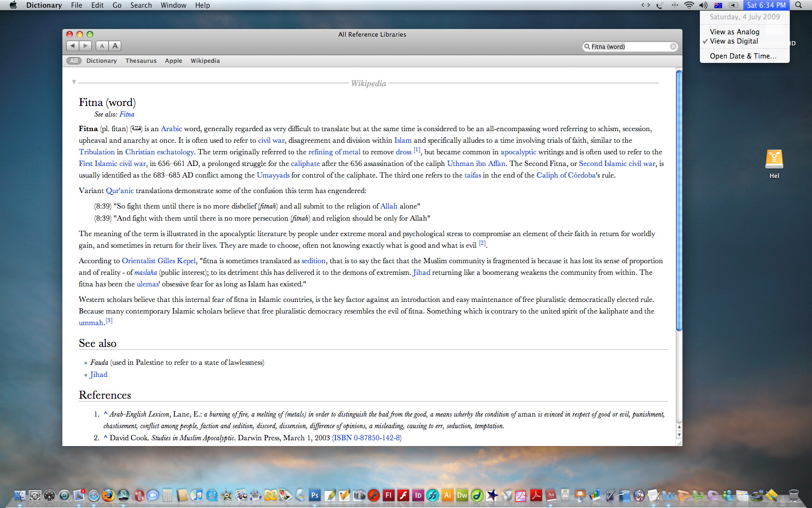812x508 pixels.
Task: Open the Uthman ibn Affan link
Action: [x=476, y=164]
